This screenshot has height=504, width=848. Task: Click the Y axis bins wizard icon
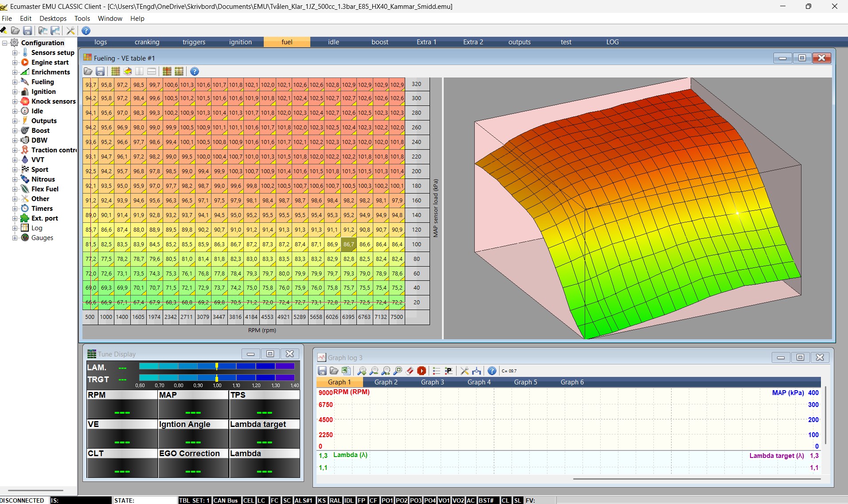179,71
